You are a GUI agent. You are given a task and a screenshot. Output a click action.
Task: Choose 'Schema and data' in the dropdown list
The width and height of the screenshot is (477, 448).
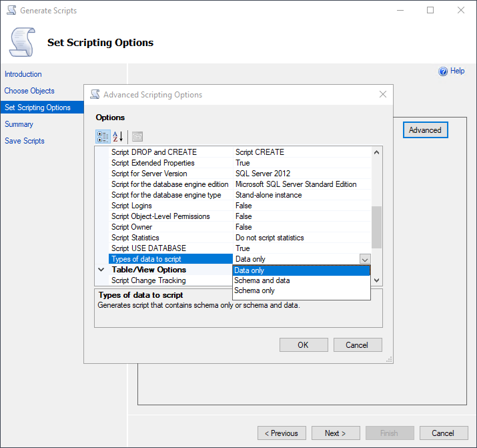click(302, 280)
